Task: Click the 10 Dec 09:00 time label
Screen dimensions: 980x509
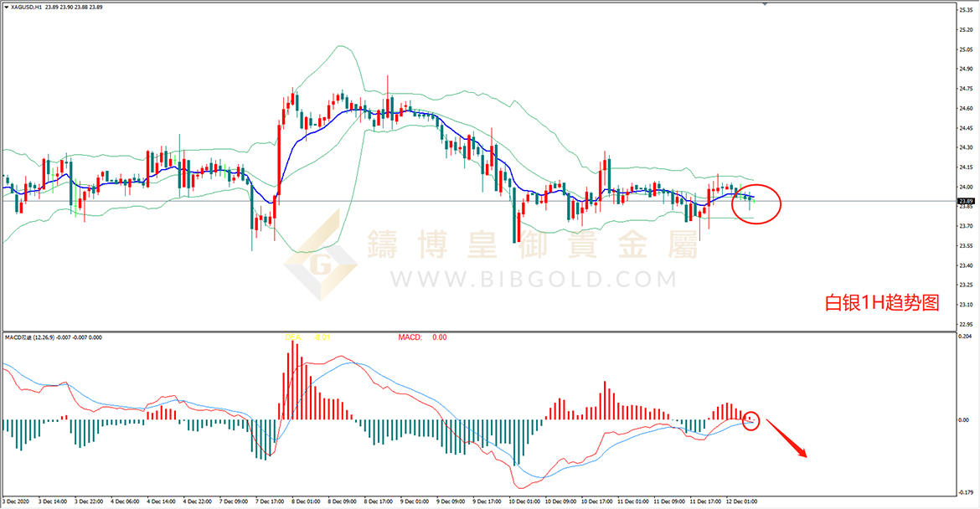Action: (x=560, y=501)
